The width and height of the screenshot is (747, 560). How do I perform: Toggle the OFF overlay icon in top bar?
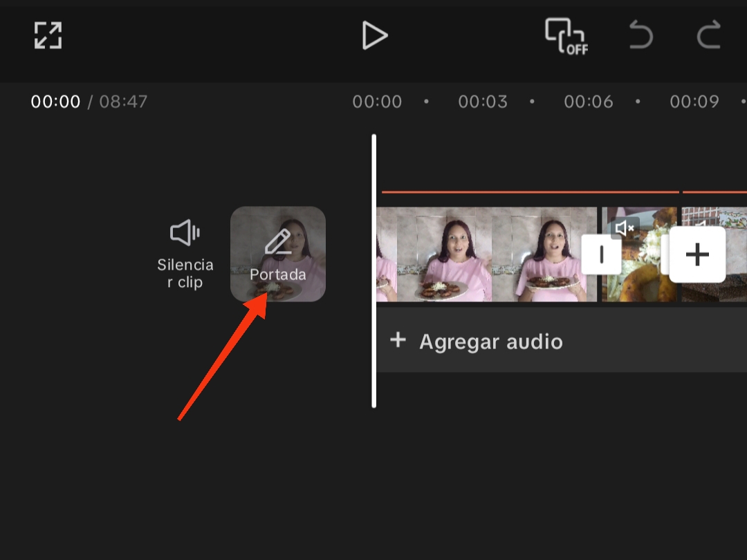[566, 36]
